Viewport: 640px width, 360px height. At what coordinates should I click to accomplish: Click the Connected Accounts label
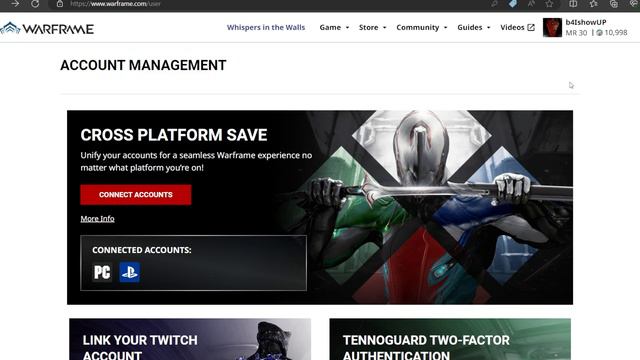pos(142,250)
